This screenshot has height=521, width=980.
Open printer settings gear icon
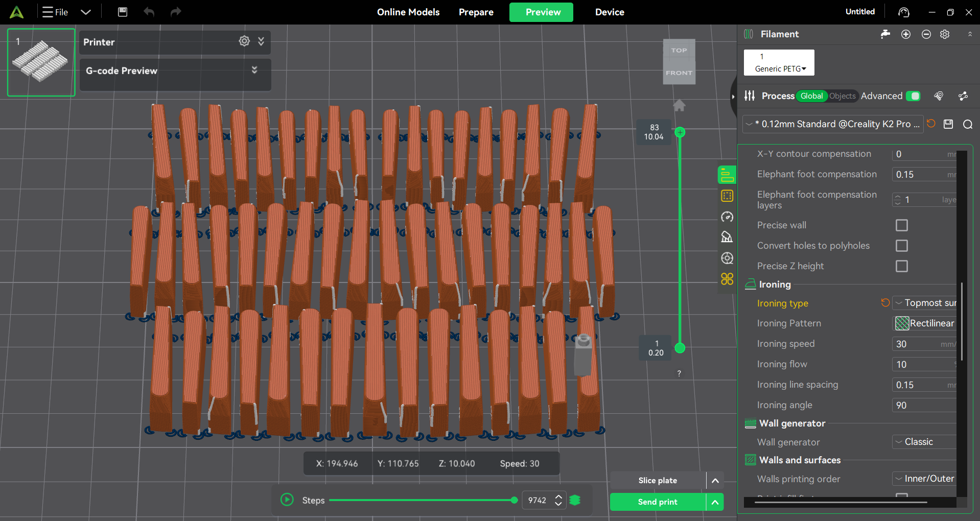point(244,41)
